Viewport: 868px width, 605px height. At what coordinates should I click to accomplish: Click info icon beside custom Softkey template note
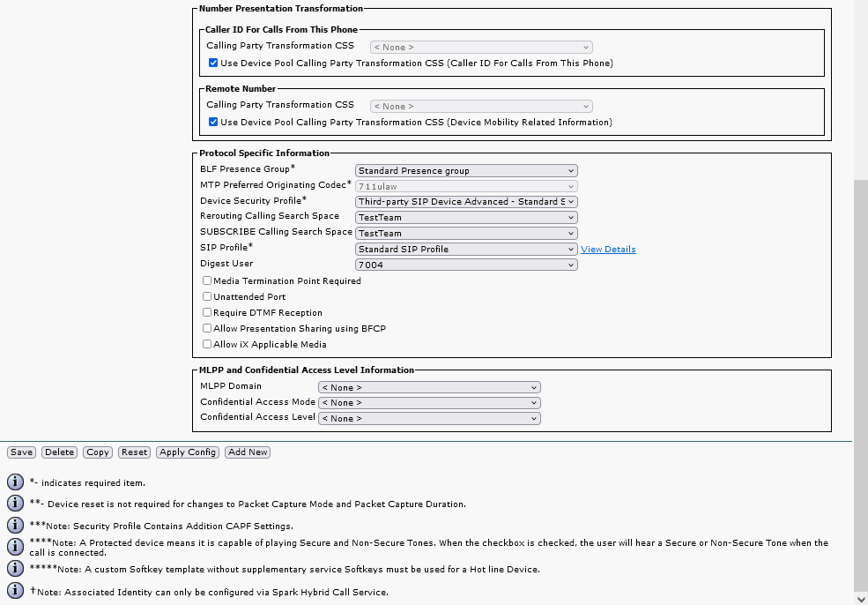[15, 569]
